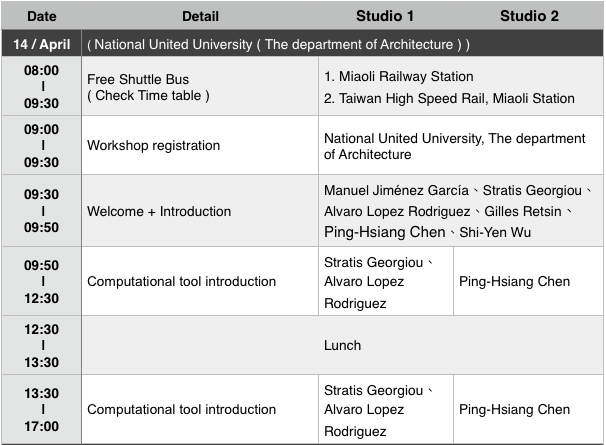Click 'Shi-Yen Wu' name
Viewport: 606px width, 445px height.
click(495, 232)
